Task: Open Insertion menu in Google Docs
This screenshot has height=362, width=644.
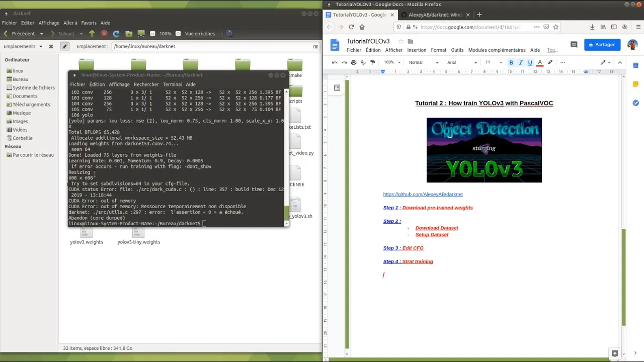Action: point(417,50)
